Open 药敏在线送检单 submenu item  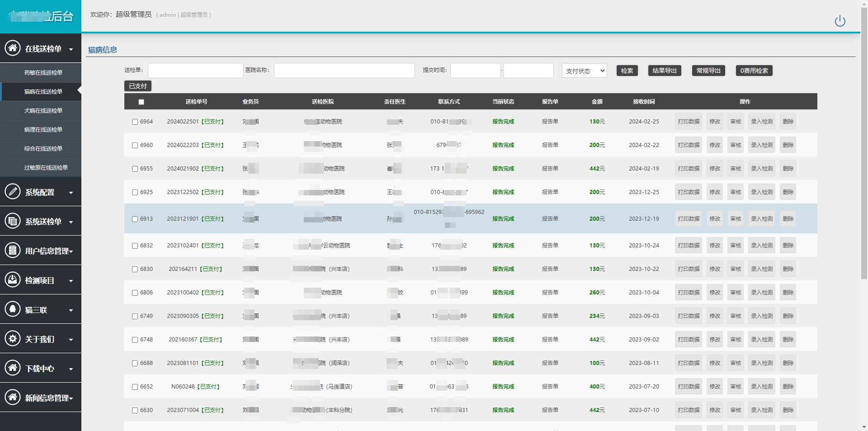[x=41, y=72]
